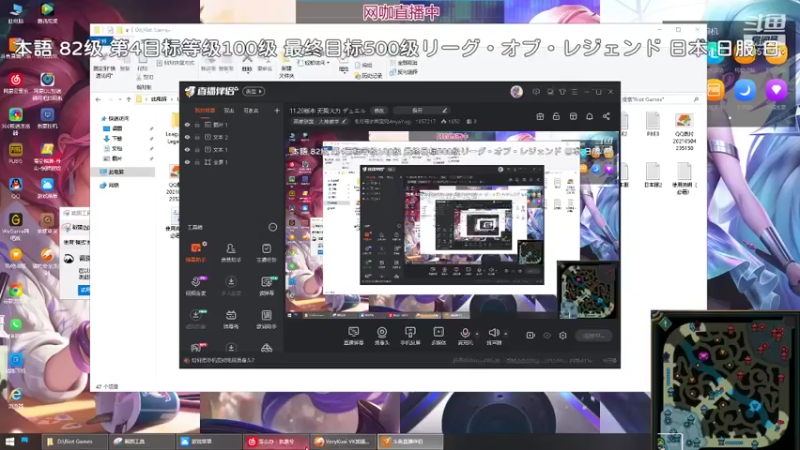Toggle preview eye icon beside settings gear

tap(547, 335)
